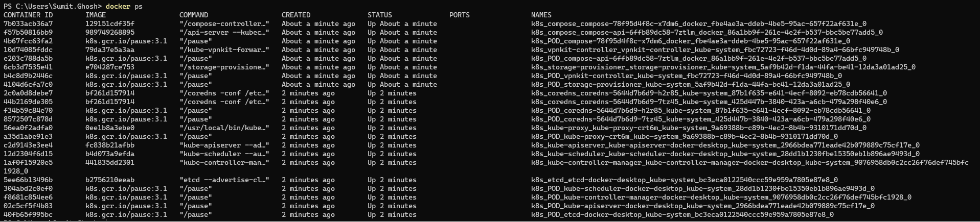This screenshot has height=222, width=980.
Task: Click image ID 441835dd2301
Action: [x=110, y=163]
